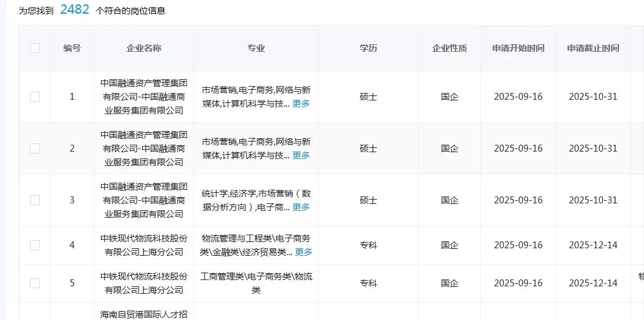Click start date 2025-09-16 in row 1

(518, 97)
